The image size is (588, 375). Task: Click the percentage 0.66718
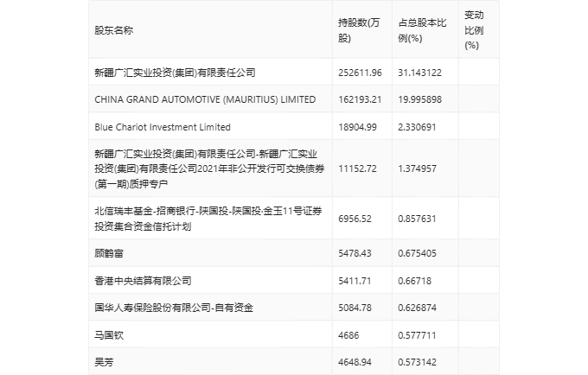414,281
